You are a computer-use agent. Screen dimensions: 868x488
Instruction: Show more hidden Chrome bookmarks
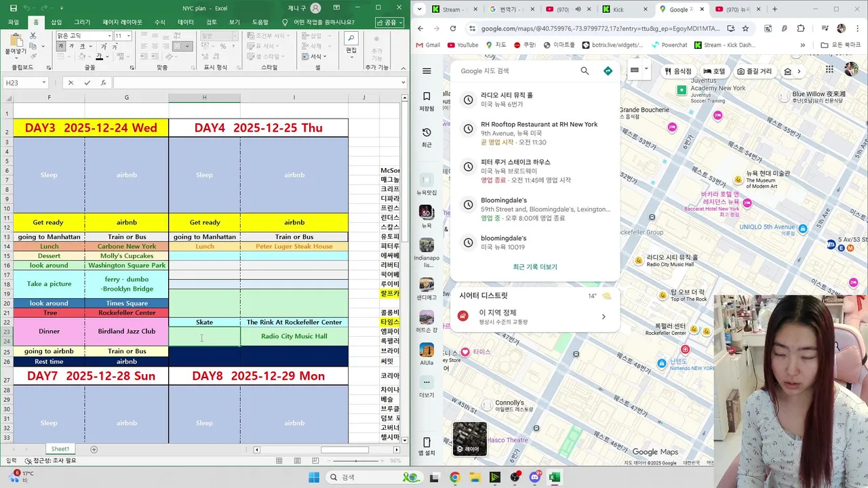802,45
